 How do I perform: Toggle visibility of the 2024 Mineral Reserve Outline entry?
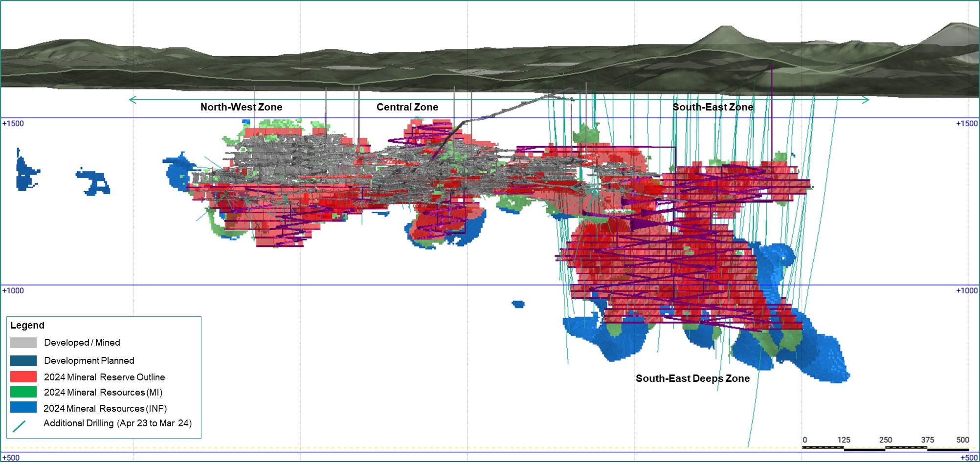(105, 377)
